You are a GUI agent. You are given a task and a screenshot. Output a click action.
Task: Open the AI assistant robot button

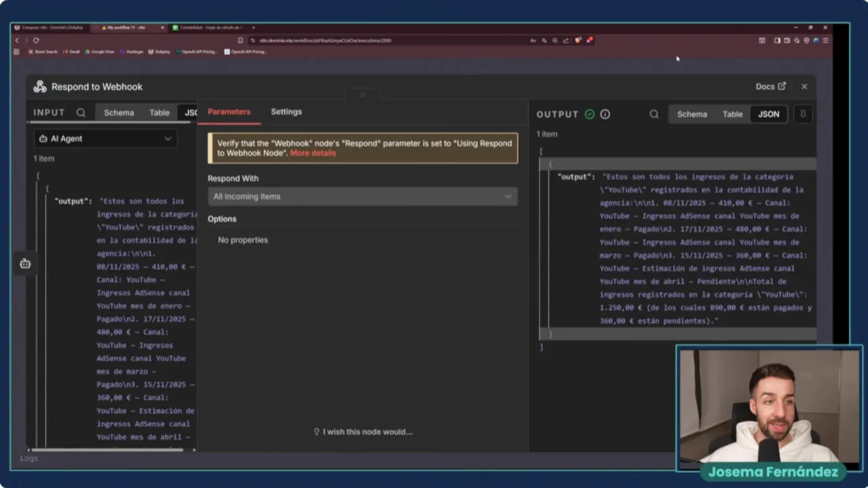click(x=25, y=264)
